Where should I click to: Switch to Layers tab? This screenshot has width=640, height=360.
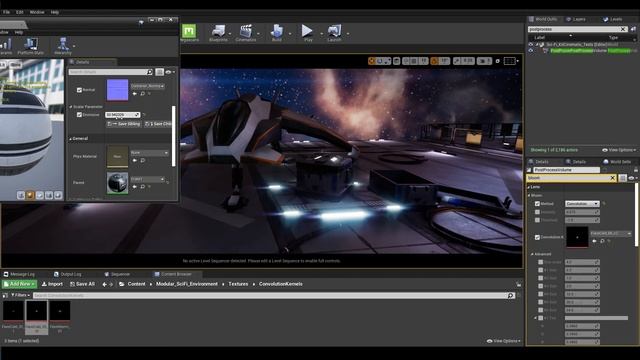pos(576,19)
